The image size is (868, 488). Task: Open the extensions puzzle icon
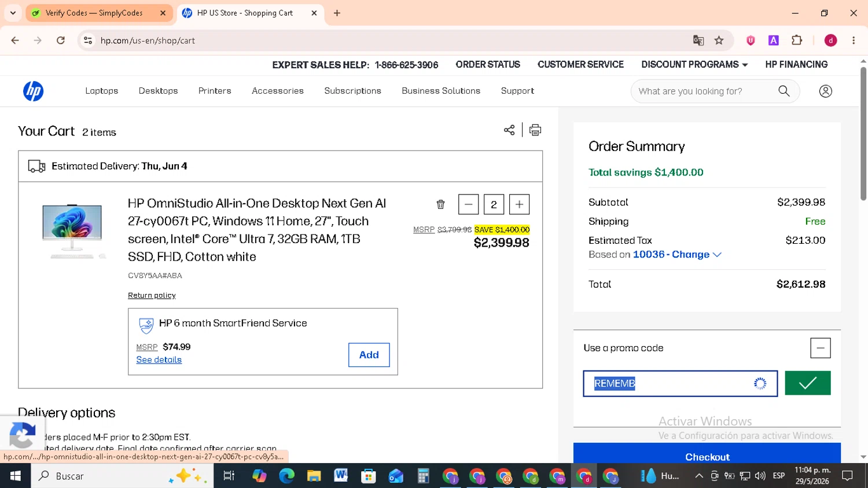pyautogui.click(x=797, y=41)
